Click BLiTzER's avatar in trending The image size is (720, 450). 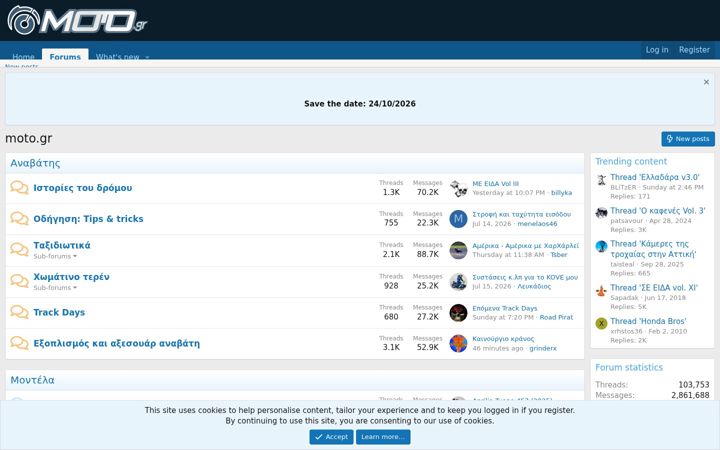pos(601,180)
